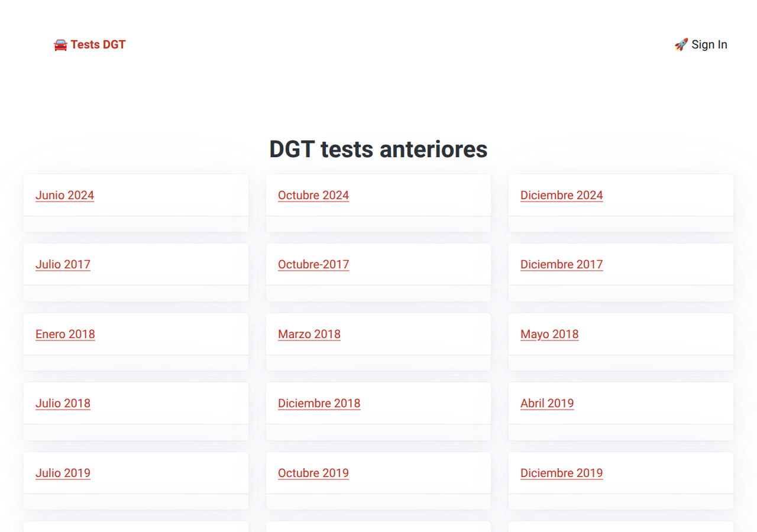Open the Marzo 2018 test
This screenshot has height=532, width=757.
[x=309, y=335]
